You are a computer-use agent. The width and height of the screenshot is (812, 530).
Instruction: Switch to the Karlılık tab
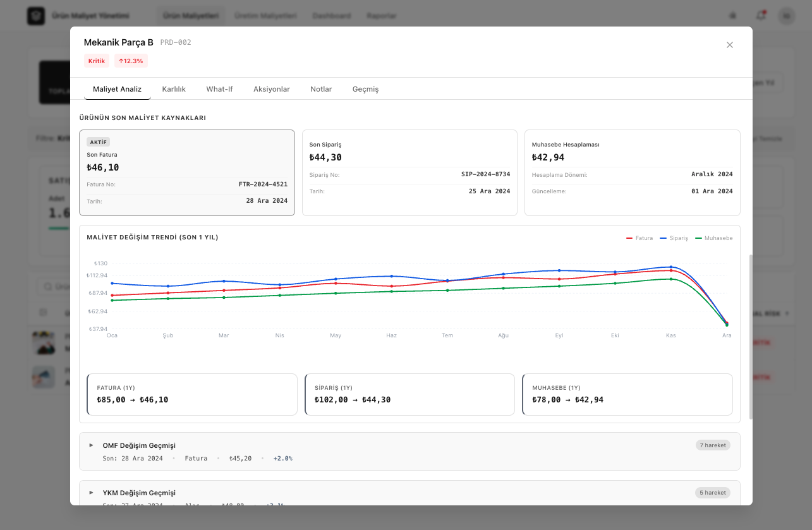point(174,89)
